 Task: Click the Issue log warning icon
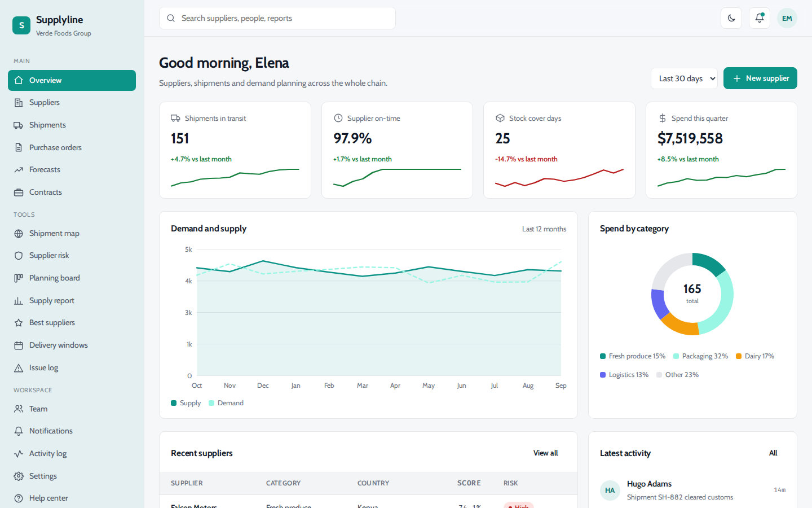coord(19,368)
